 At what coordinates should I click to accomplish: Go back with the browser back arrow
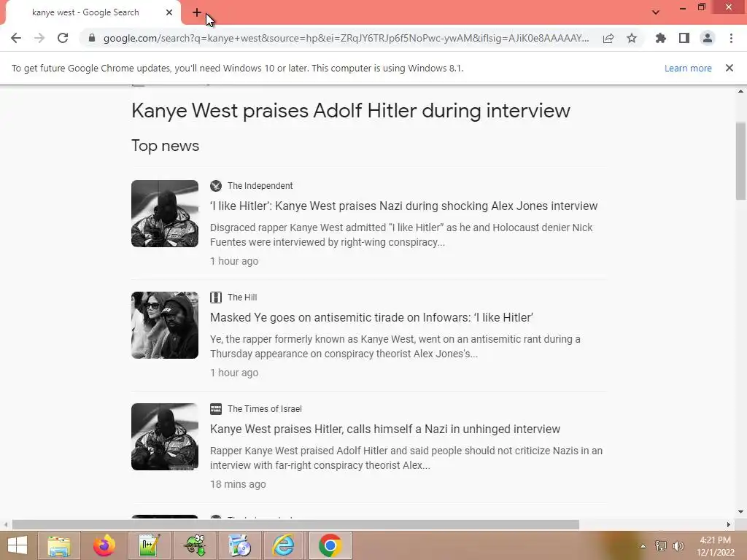pos(16,38)
